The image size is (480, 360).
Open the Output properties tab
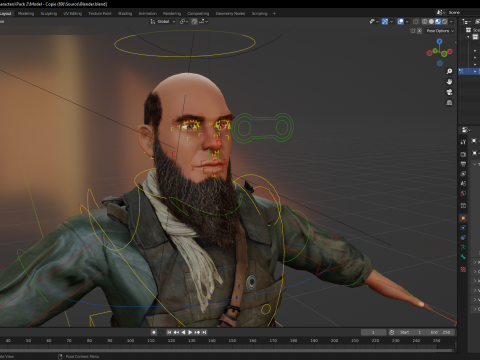[x=463, y=164]
